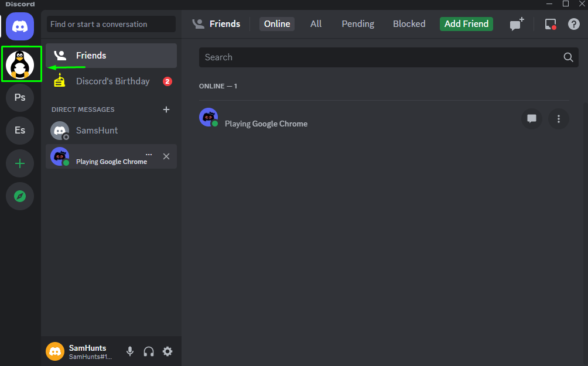Message the online friend via chat bubble icon

pos(531,119)
